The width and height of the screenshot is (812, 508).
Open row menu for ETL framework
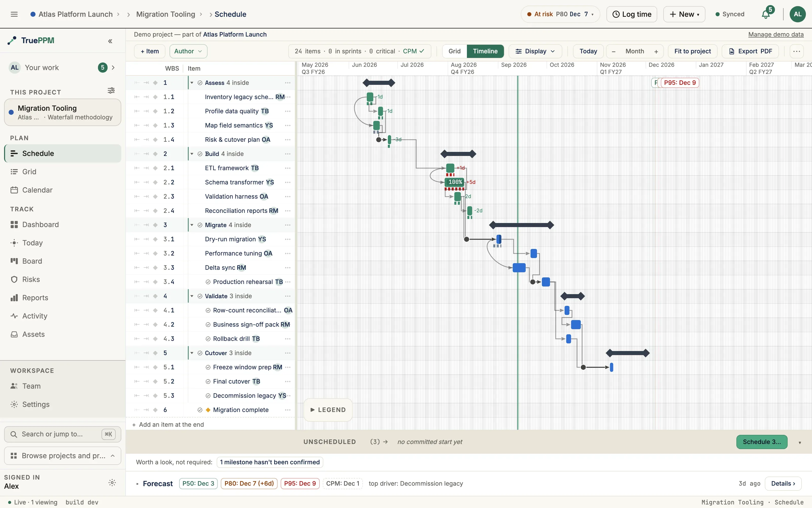(x=287, y=168)
